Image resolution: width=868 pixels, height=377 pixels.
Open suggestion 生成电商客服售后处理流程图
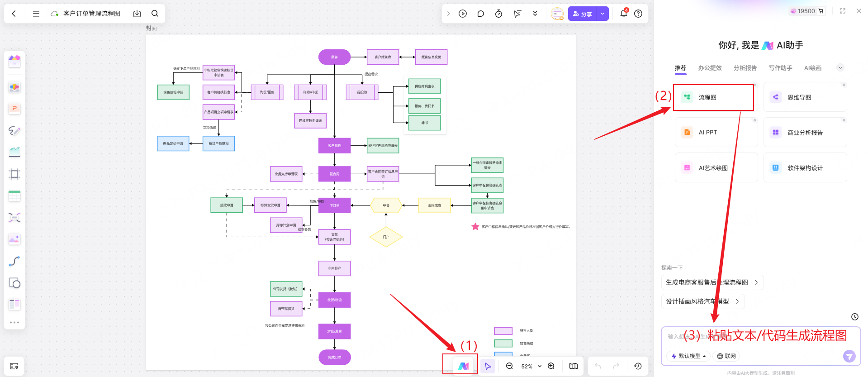click(712, 282)
